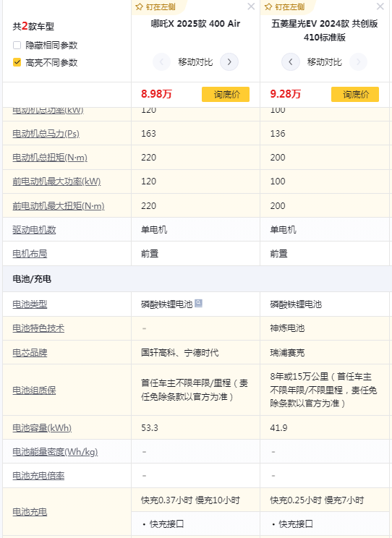392x538 pixels.
Task: Open magnifier icon beside 磷酸铁锂电池
Action: (198, 303)
